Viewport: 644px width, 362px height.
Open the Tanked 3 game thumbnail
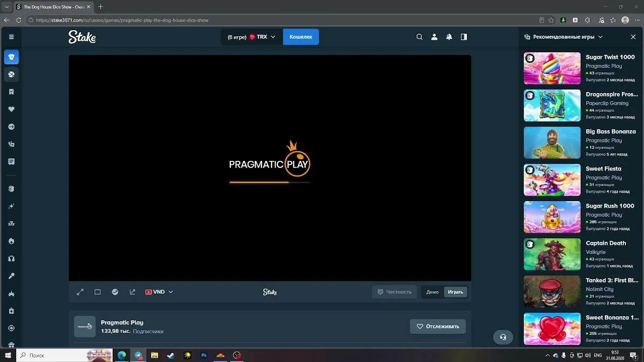pos(552,292)
